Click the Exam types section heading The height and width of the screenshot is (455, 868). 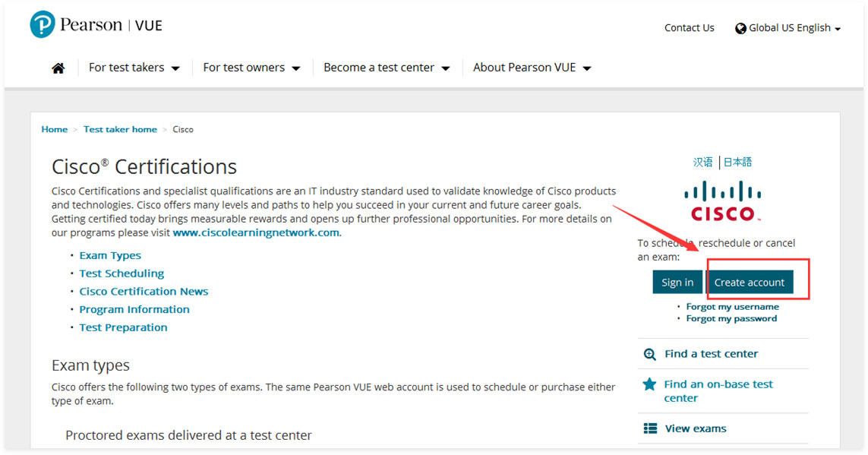[x=91, y=366]
